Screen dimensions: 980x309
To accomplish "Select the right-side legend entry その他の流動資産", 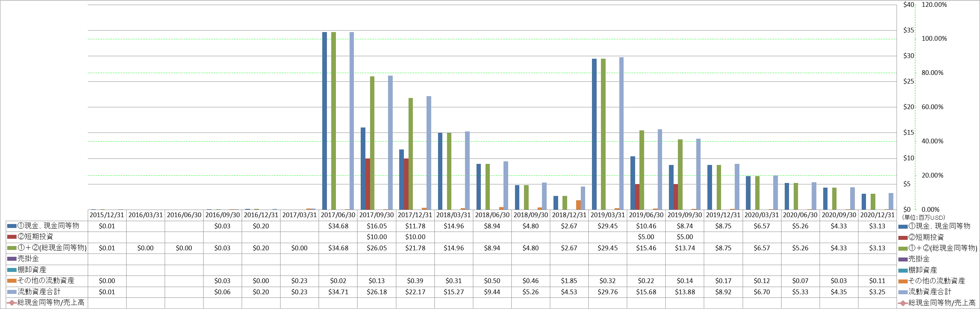I will coord(932,281).
